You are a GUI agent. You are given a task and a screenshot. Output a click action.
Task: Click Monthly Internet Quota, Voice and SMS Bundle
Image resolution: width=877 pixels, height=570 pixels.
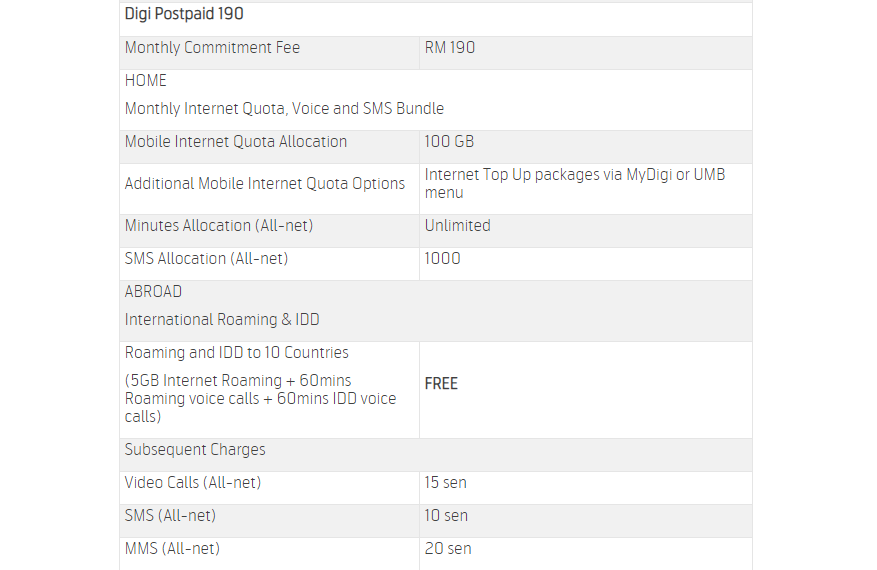[x=284, y=108]
